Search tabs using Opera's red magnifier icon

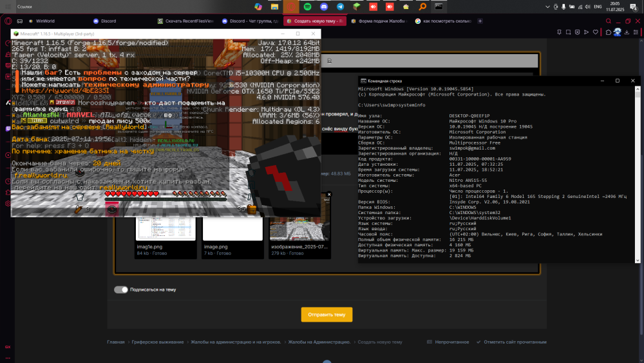[x=609, y=21]
